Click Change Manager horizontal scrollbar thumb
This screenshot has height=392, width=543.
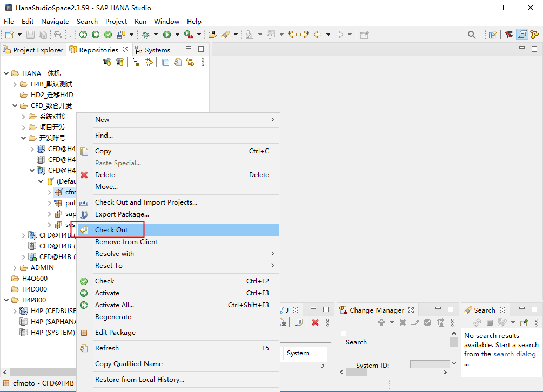coord(357,372)
